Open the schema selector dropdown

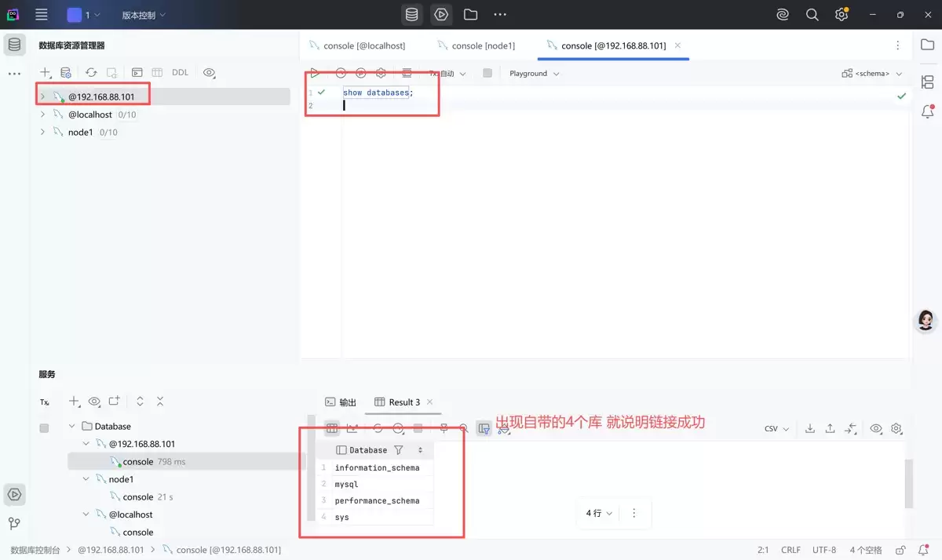point(872,73)
